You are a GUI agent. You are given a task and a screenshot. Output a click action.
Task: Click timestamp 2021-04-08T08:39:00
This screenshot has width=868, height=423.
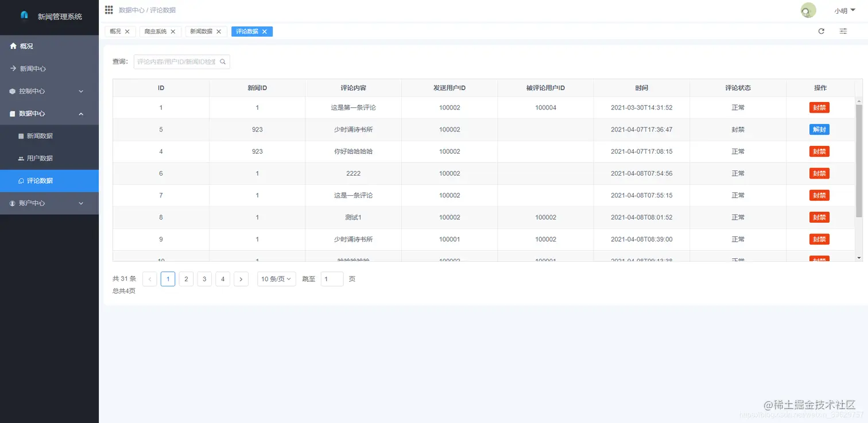(642, 239)
